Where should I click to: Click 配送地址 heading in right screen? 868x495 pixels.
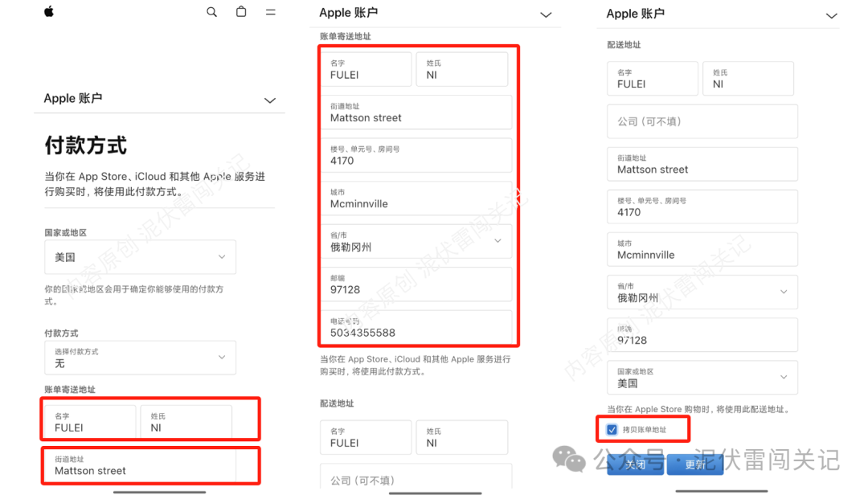(x=624, y=45)
